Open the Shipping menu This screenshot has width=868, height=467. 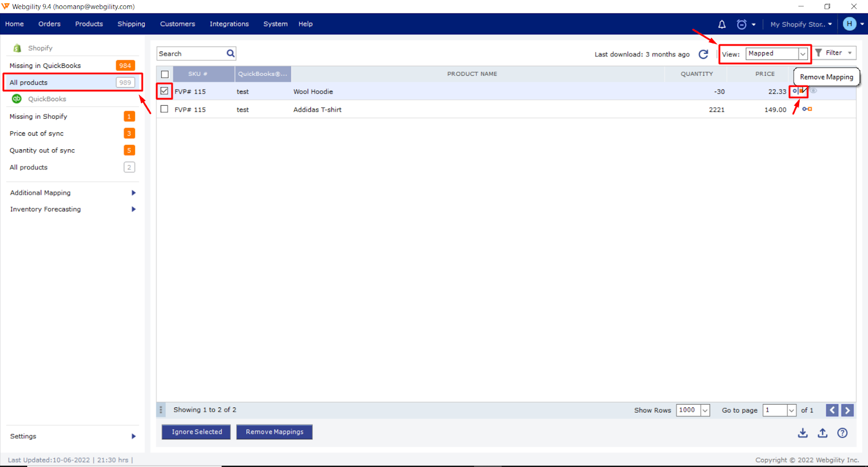tap(131, 24)
